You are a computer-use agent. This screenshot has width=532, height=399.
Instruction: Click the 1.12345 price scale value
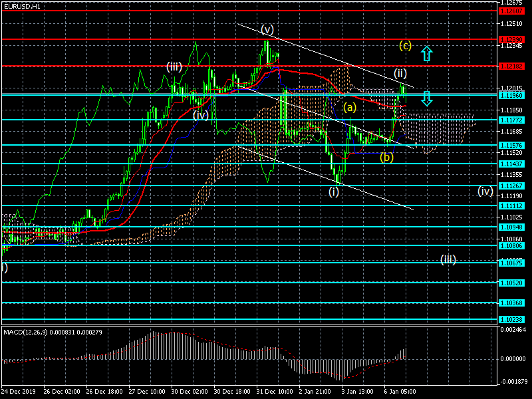tap(511, 45)
